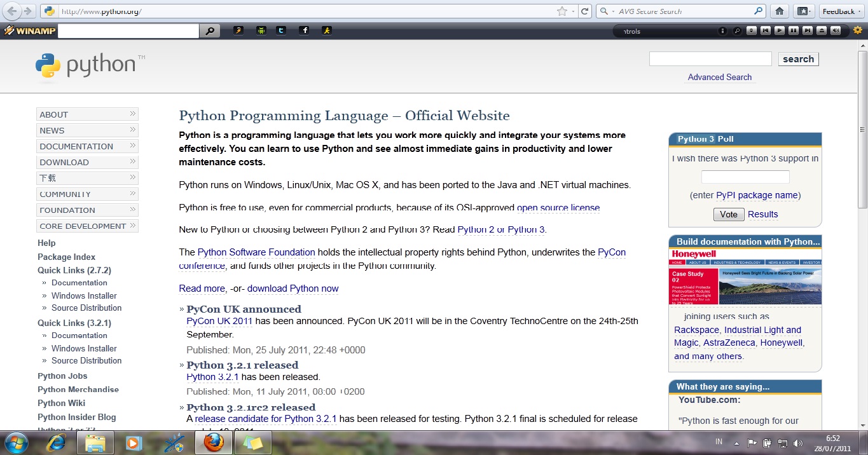Click the Android robot icon in Winamp toolbar

pyautogui.click(x=261, y=31)
